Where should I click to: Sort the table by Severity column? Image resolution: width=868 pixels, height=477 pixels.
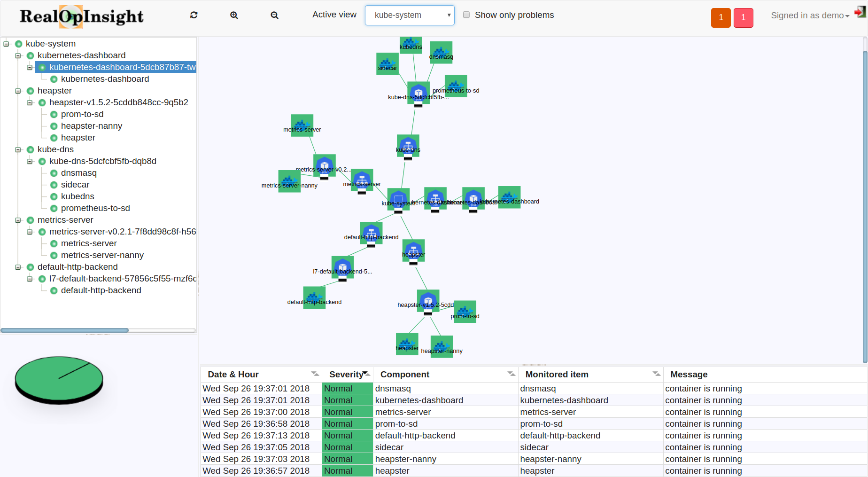click(347, 375)
